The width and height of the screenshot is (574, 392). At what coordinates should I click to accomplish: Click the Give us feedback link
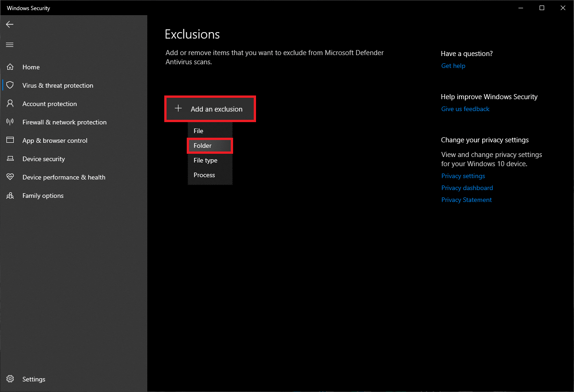(465, 109)
